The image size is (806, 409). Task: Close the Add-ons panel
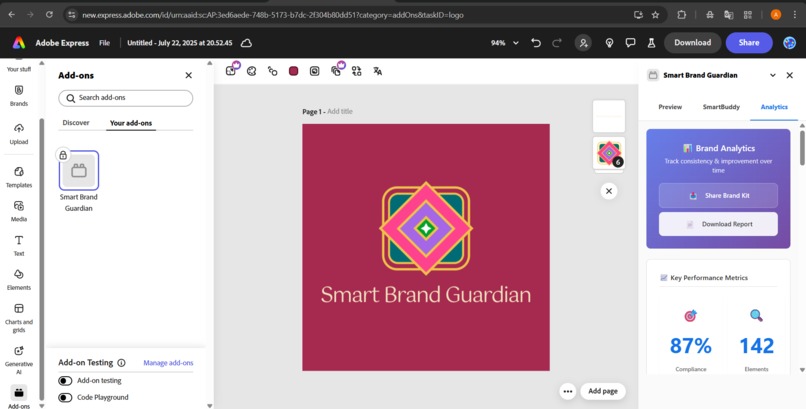(189, 76)
